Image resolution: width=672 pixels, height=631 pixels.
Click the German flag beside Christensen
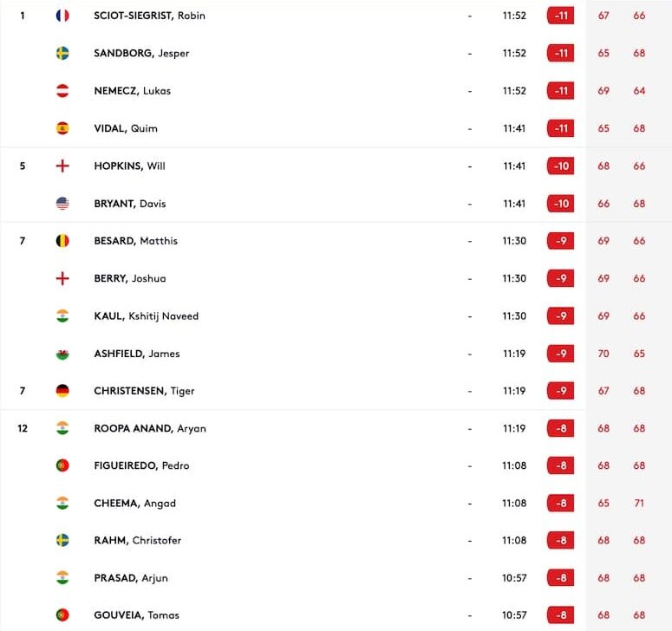(62, 391)
